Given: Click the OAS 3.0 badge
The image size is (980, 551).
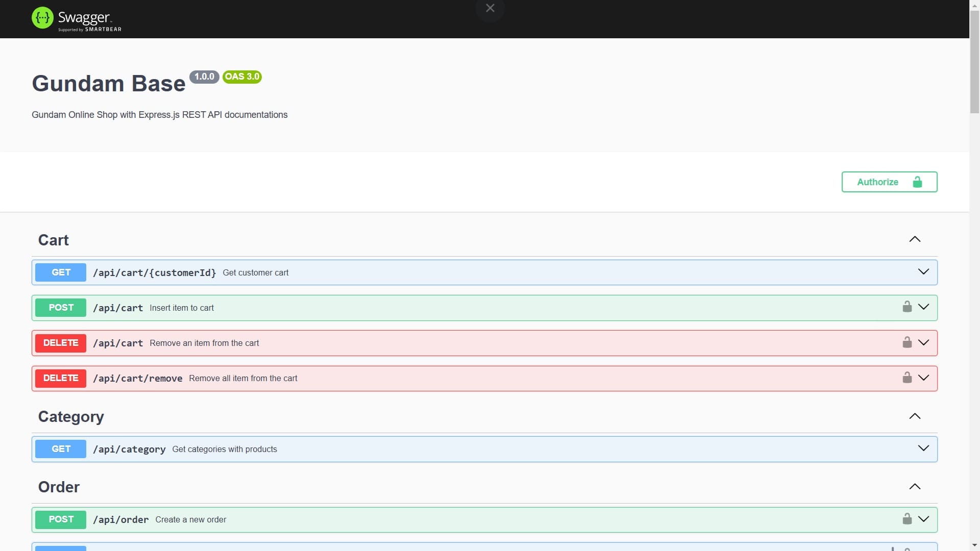Looking at the screenshot, I should [x=242, y=77].
